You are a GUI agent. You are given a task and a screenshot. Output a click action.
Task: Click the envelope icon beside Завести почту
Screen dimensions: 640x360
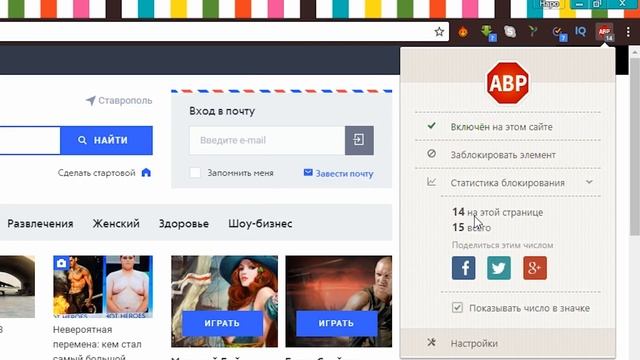[x=308, y=173]
